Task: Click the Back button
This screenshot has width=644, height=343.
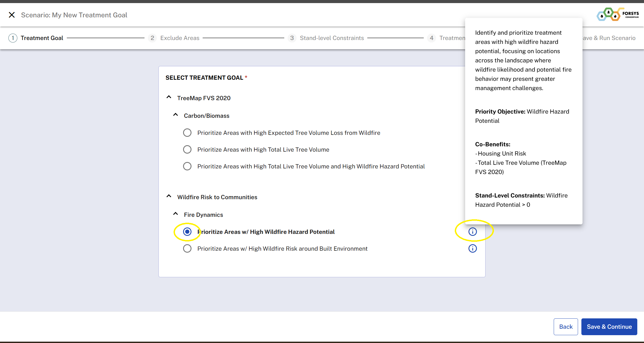Action: coord(566,327)
